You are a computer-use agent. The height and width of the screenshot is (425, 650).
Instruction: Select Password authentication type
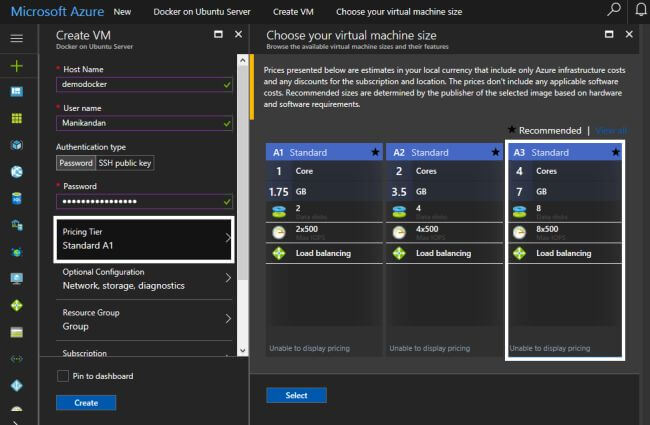75,163
